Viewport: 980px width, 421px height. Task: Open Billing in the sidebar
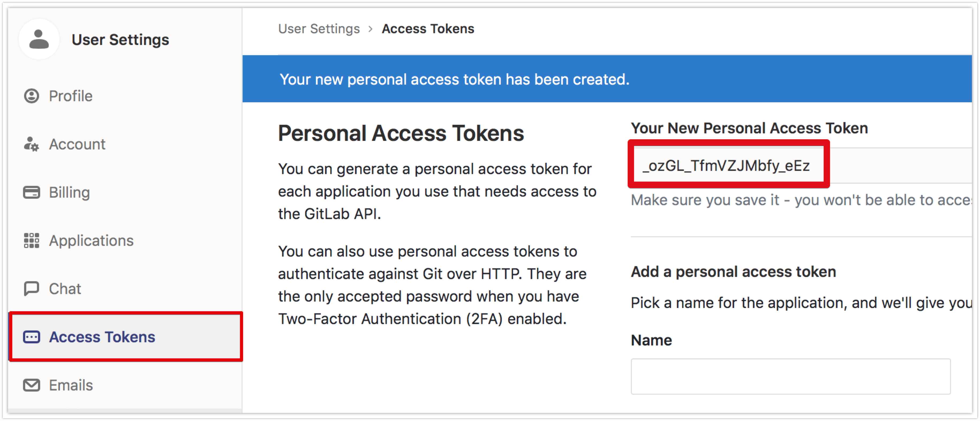click(70, 193)
